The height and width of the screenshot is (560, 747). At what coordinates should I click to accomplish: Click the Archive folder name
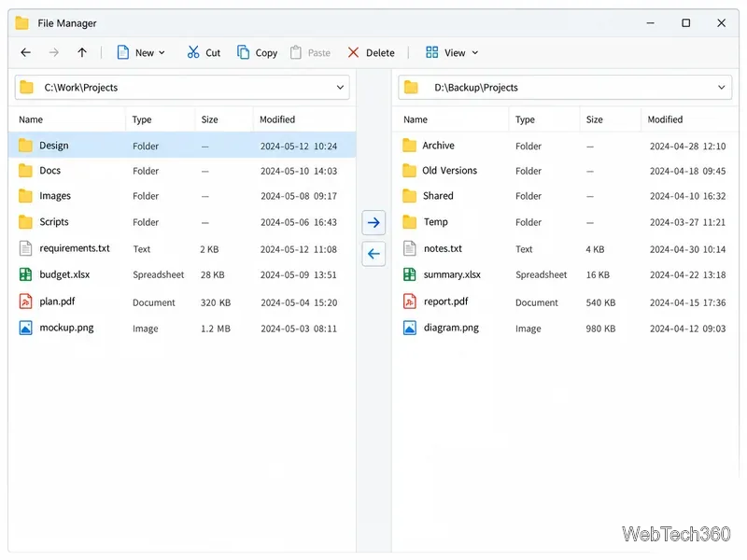pos(438,146)
